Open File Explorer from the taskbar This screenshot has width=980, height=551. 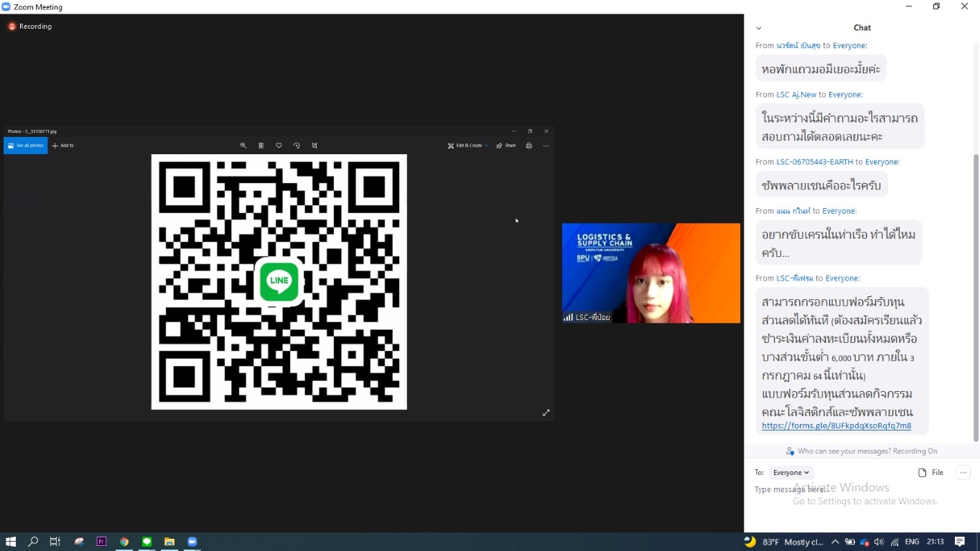click(169, 542)
